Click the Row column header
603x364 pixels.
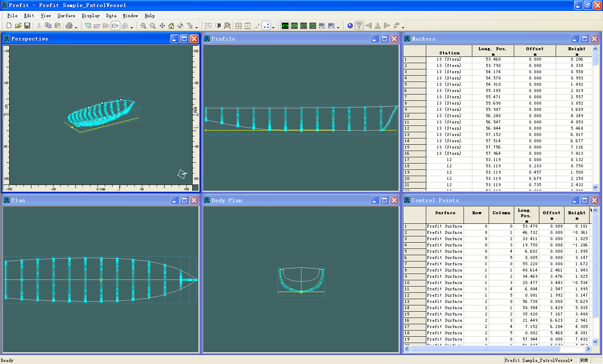coord(477,215)
